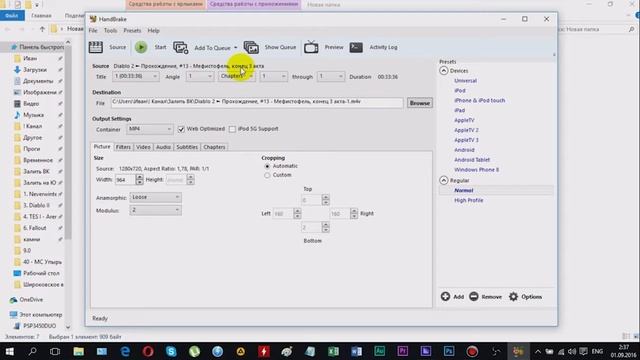Screen dimensions: 640x360
Task: Open the Chapters range-type dropdown
Action: coord(237,76)
